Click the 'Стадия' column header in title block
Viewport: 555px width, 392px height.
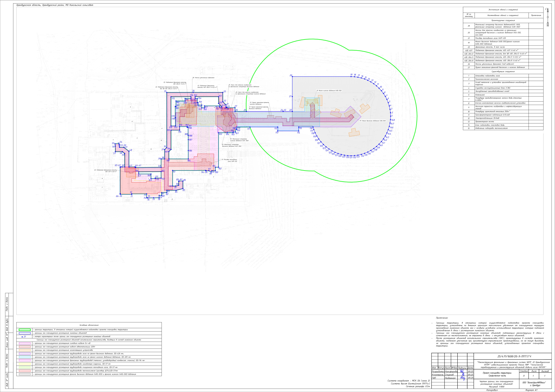(524, 371)
